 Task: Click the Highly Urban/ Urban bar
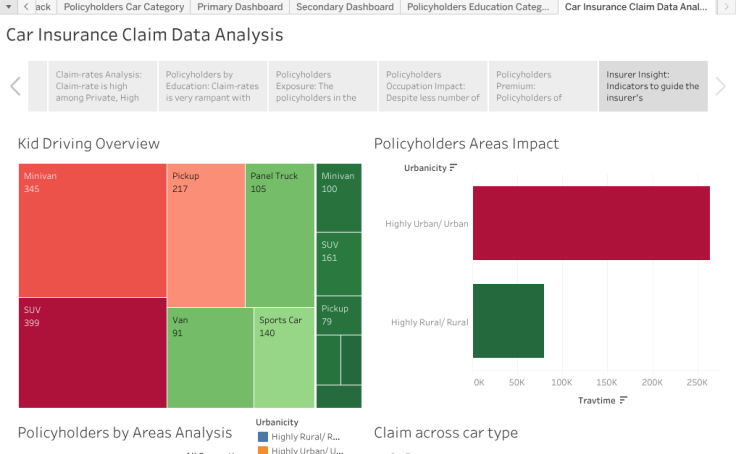[x=590, y=223]
